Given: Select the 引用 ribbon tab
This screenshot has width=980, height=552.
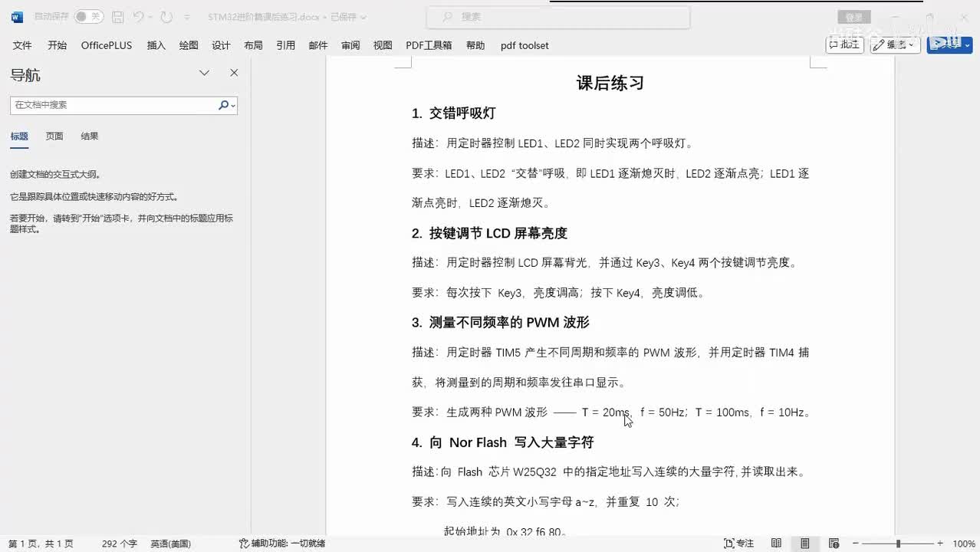Looking at the screenshot, I should pos(286,45).
